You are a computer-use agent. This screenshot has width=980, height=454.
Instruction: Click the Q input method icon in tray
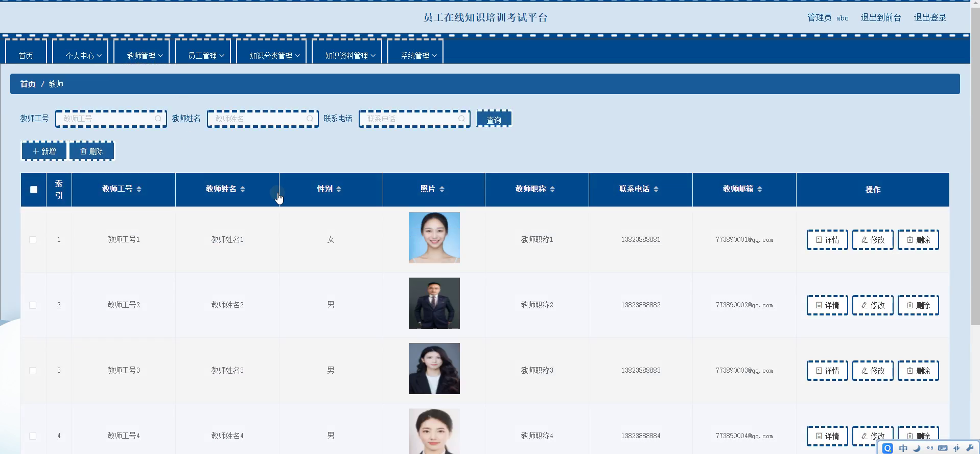[888, 448]
